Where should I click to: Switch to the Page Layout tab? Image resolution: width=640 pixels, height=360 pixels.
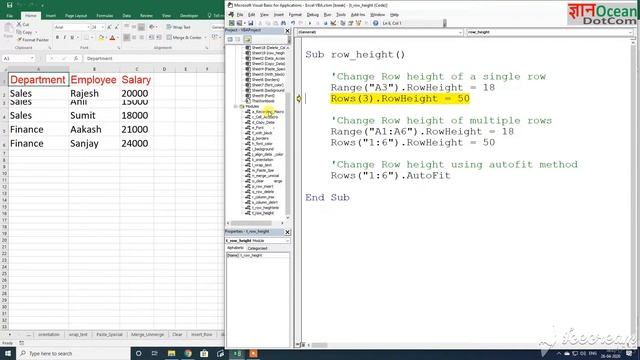tap(76, 16)
